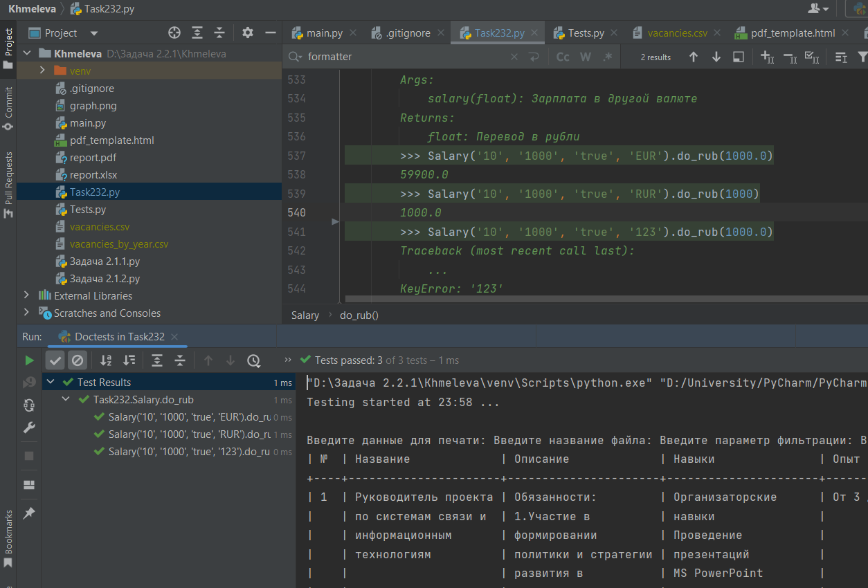Image resolution: width=868 pixels, height=588 pixels.
Task: Expand External Libraries node
Action: (x=27, y=295)
